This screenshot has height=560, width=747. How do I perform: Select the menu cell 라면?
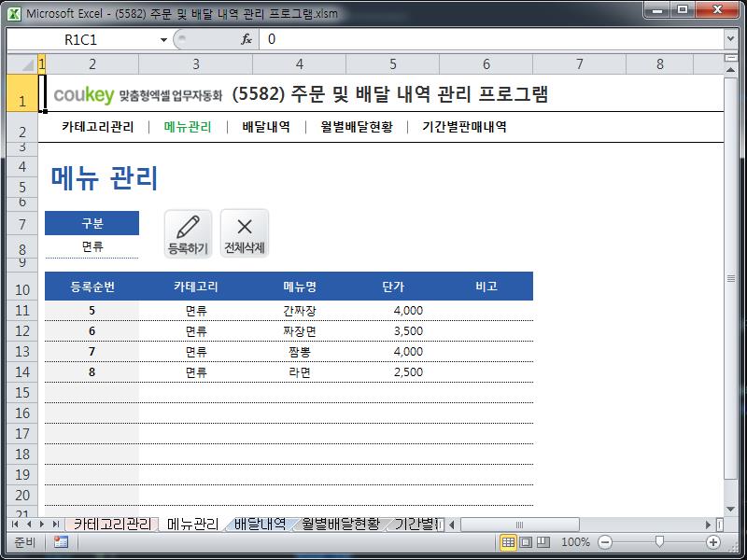(x=299, y=371)
